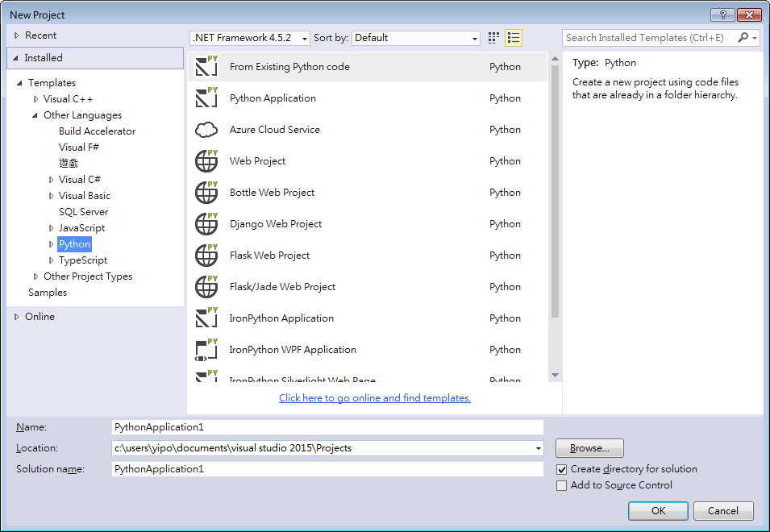Click the go online and find templates link
This screenshot has height=532, width=770.
point(374,398)
